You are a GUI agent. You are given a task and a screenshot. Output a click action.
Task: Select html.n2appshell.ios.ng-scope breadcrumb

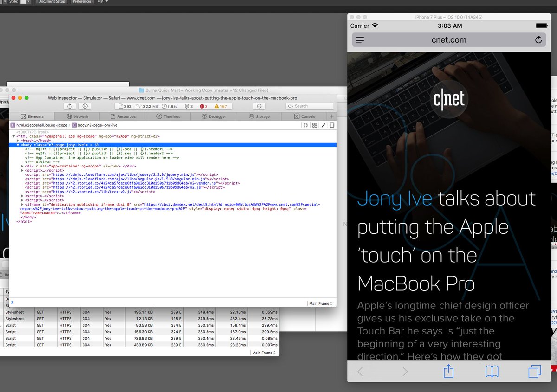[x=39, y=125]
